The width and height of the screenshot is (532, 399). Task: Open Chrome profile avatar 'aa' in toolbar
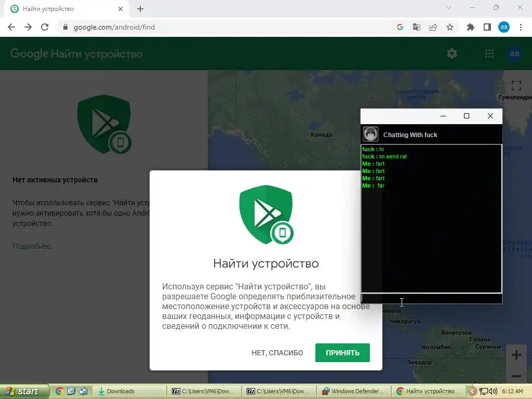[x=504, y=27]
